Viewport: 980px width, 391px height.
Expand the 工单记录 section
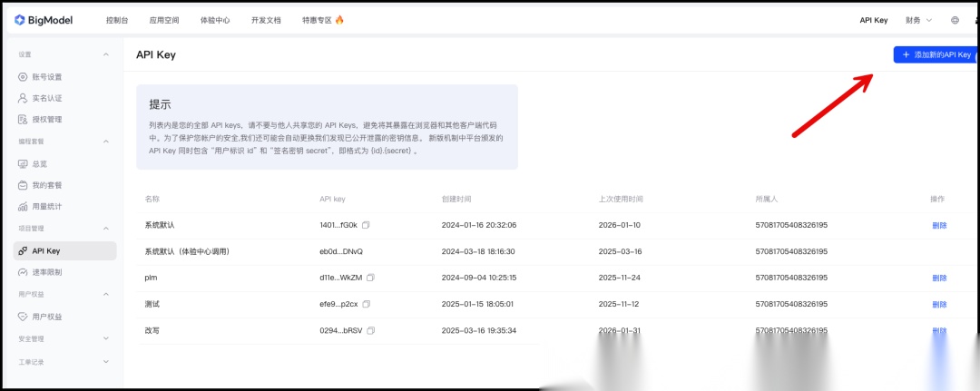point(105,362)
